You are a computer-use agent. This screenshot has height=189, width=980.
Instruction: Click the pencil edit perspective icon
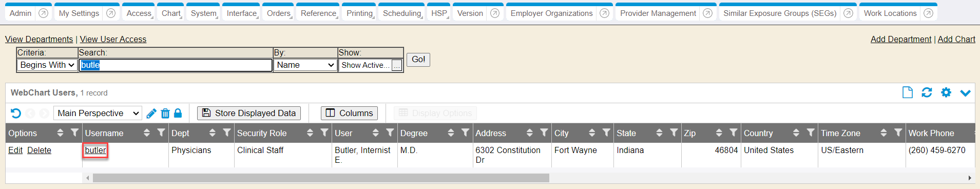(x=151, y=114)
